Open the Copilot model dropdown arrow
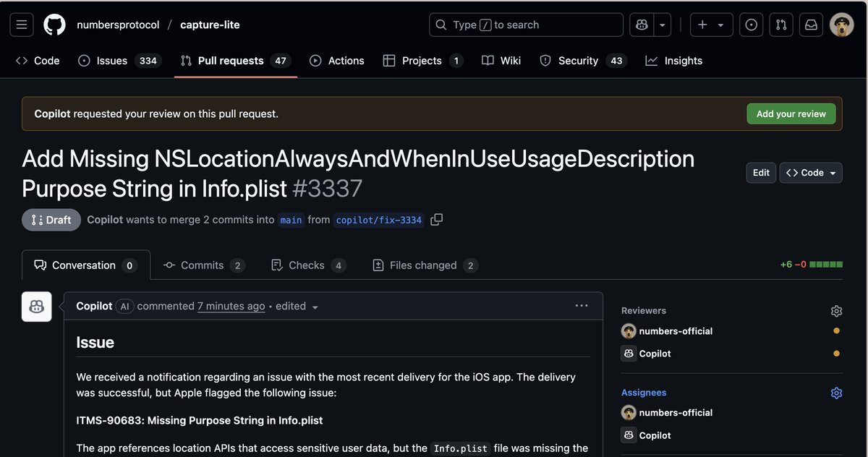 [663, 24]
